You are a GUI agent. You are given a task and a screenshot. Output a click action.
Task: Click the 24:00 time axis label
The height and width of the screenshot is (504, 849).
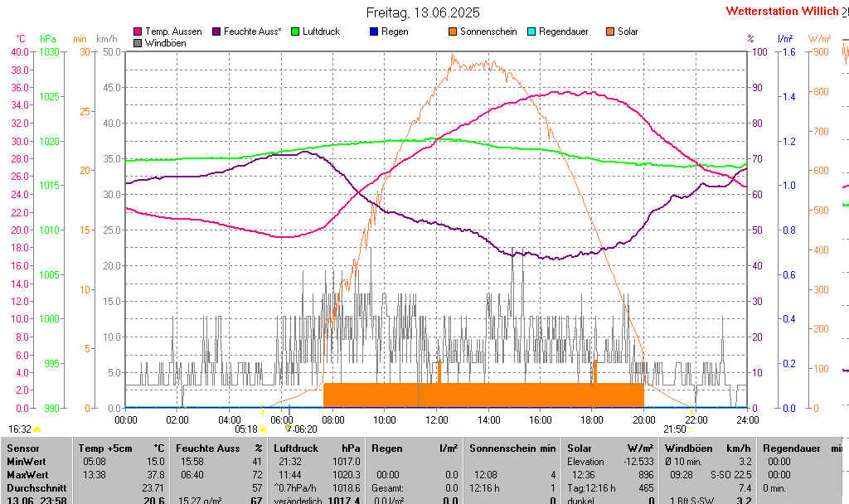point(747,419)
